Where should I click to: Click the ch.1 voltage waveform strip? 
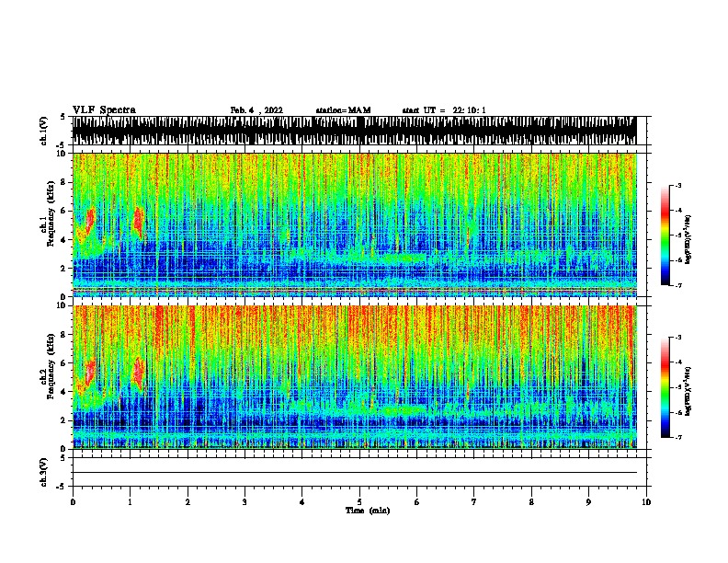(x=354, y=131)
